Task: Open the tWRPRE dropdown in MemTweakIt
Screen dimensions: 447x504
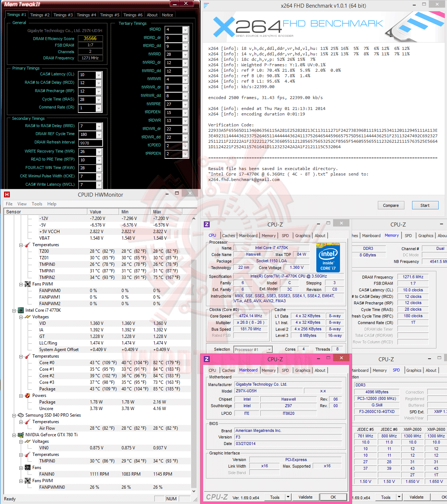Action: (x=185, y=105)
